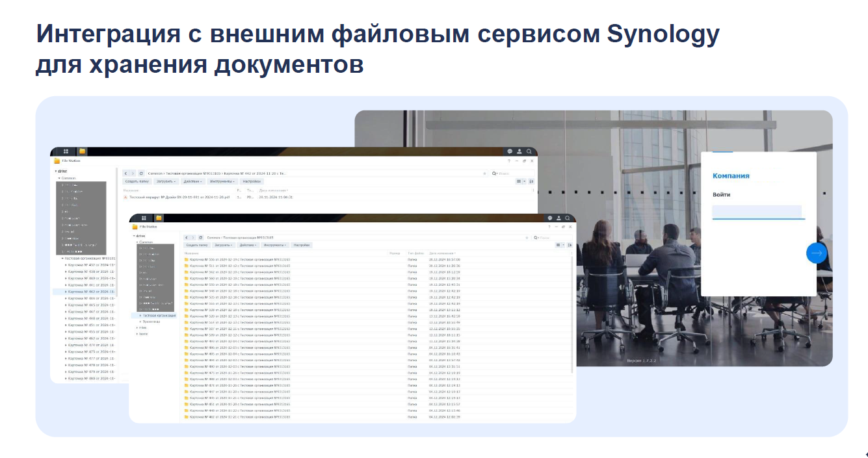
Task: Click the File Station taskbar icon in the back window
Action: (83, 151)
